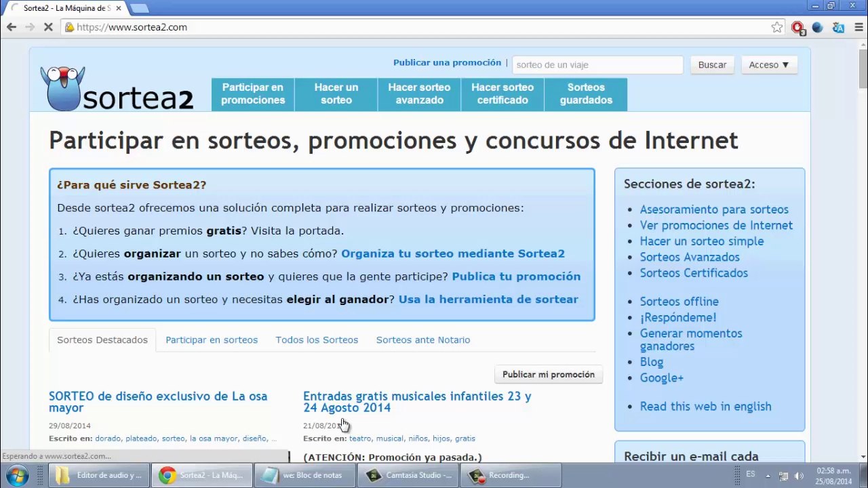Open the 'Blog' sidebar link

tap(652, 362)
